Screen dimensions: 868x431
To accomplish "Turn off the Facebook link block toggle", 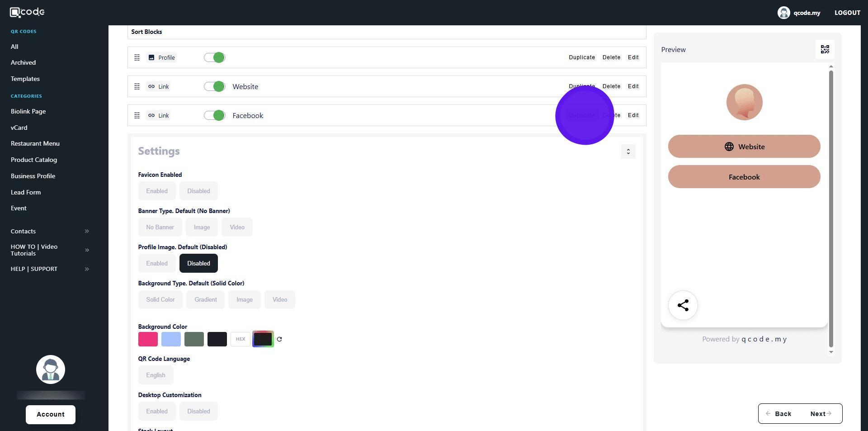I will click(x=214, y=115).
